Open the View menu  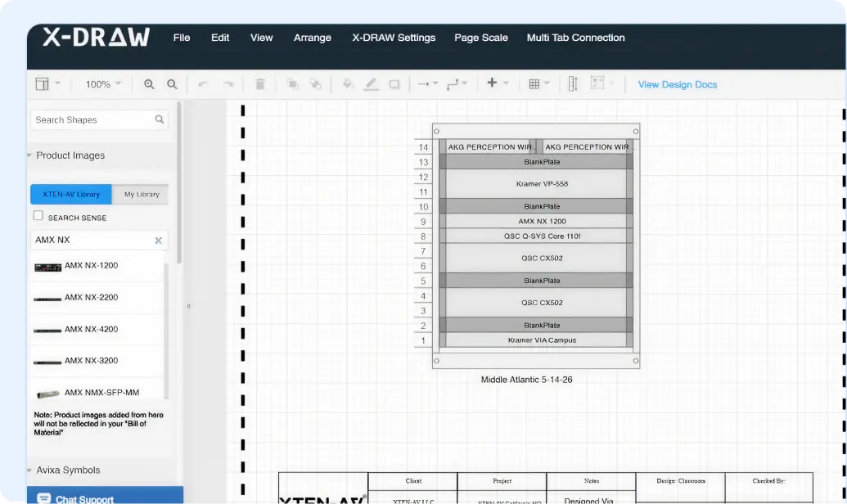pos(261,38)
